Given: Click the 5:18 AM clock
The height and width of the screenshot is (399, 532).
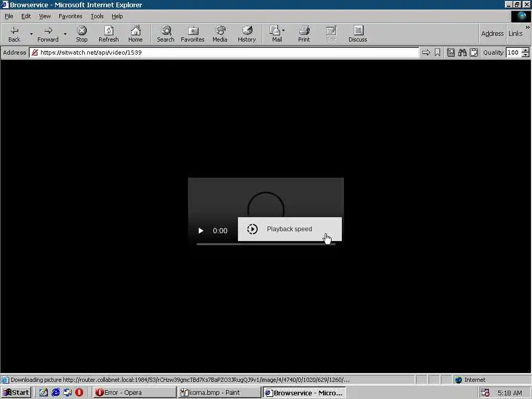Looking at the screenshot, I should [510, 393].
